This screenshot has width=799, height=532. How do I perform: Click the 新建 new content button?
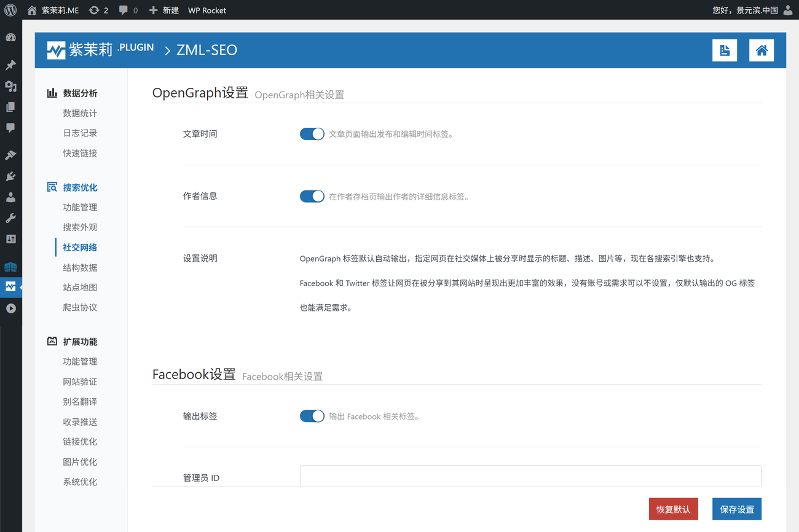(x=164, y=10)
